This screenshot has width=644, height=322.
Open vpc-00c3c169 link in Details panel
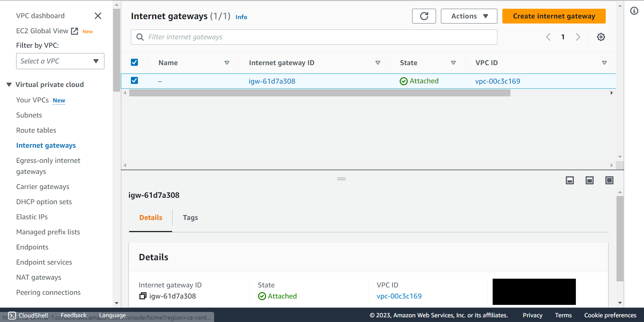click(x=399, y=296)
